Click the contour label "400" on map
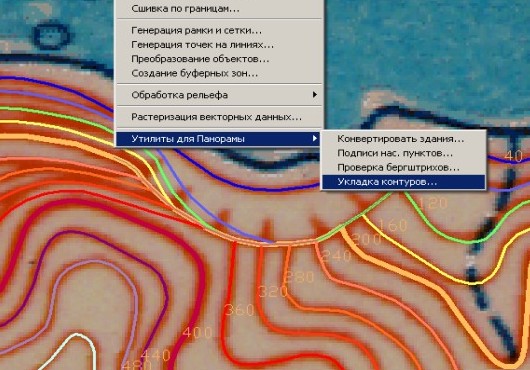The width and height of the screenshot is (530, 370). click(198, 332)
